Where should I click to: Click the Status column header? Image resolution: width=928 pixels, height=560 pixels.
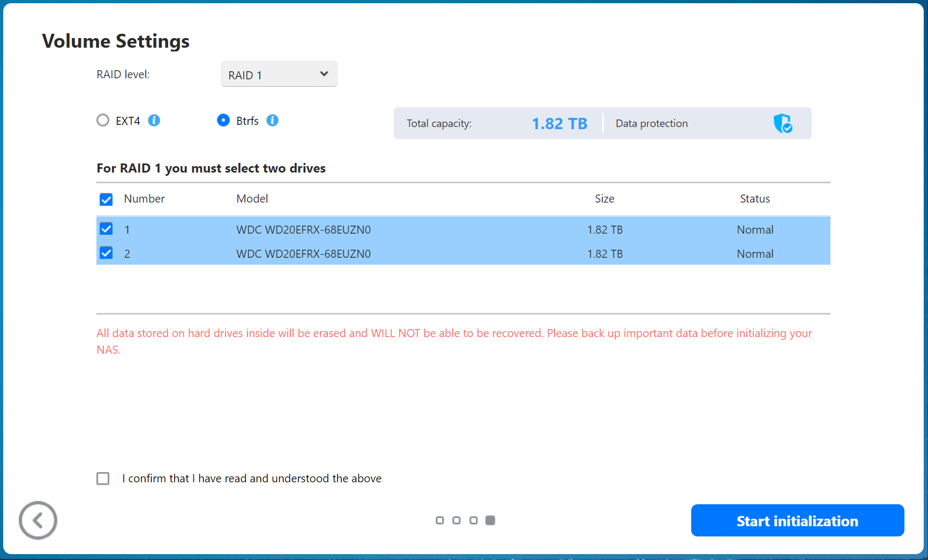pyautogui.click(x=754, y=199)
